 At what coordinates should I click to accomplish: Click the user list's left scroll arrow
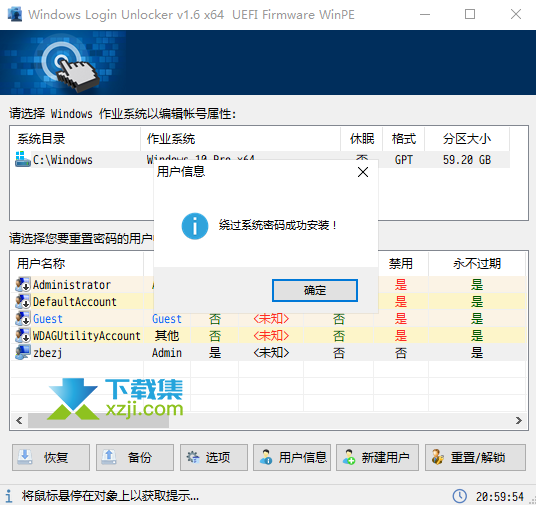pos(19,420)
